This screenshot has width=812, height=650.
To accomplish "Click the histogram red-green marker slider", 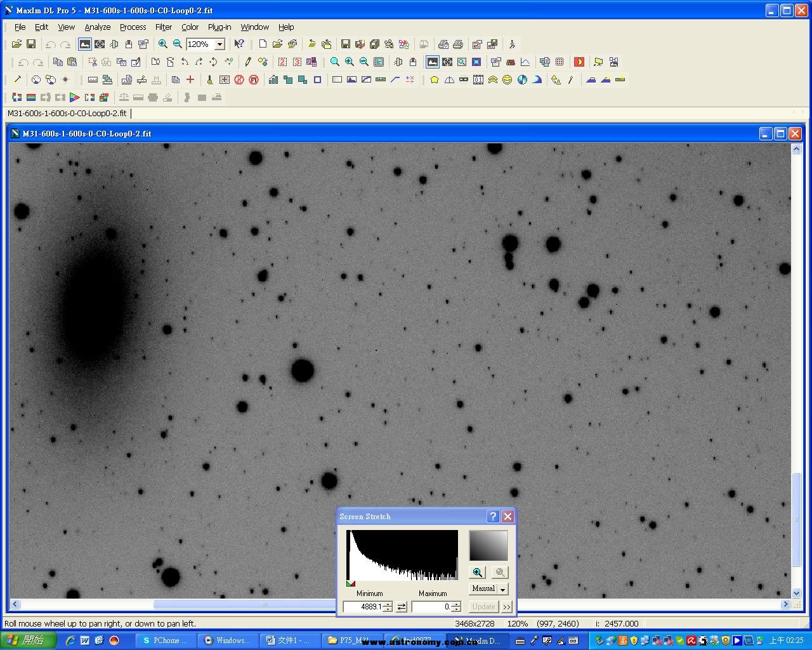I will coord(351,583).
